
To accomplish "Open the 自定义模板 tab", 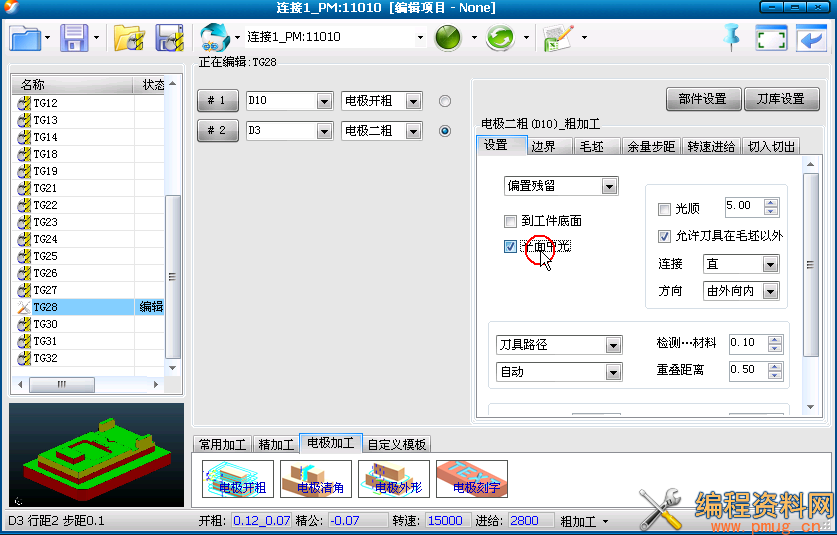I will [397, 444].
